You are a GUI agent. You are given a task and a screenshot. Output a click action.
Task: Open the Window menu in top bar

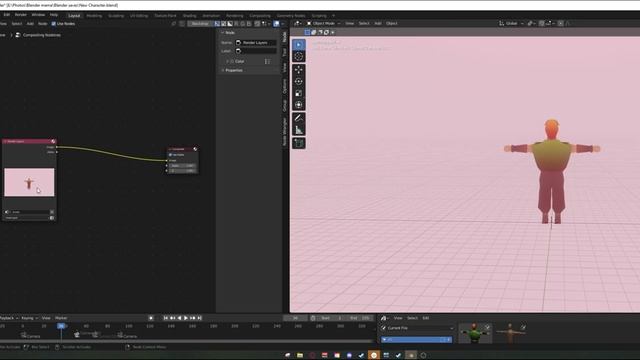click(x=38, y=15)
